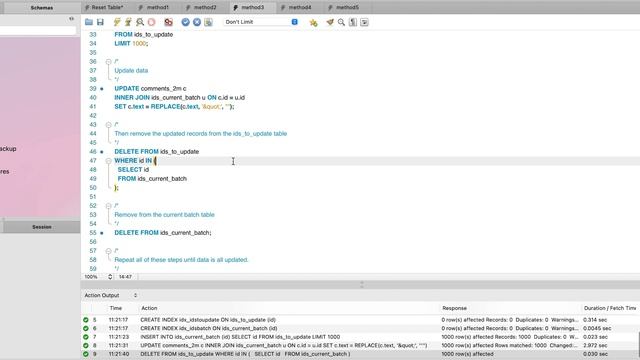The image size is (640, 360).
Task: Click the output panel splitter handle
Action: [362, 284]
